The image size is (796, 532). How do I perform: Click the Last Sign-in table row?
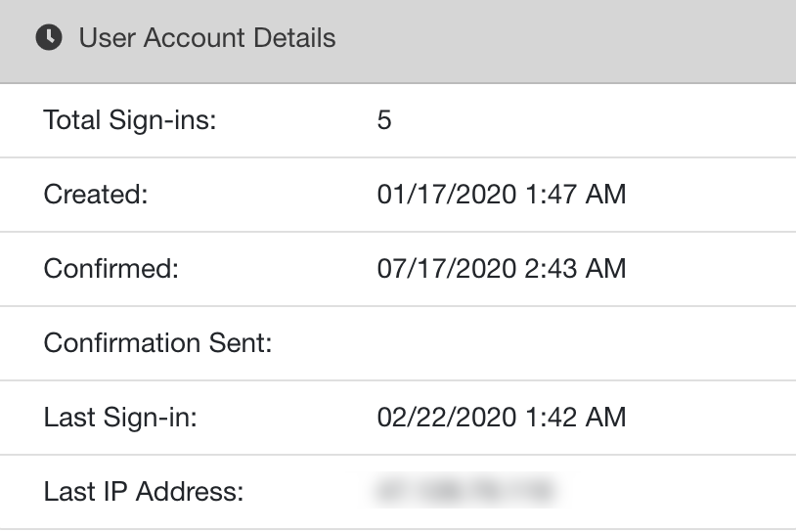(398, 418)
